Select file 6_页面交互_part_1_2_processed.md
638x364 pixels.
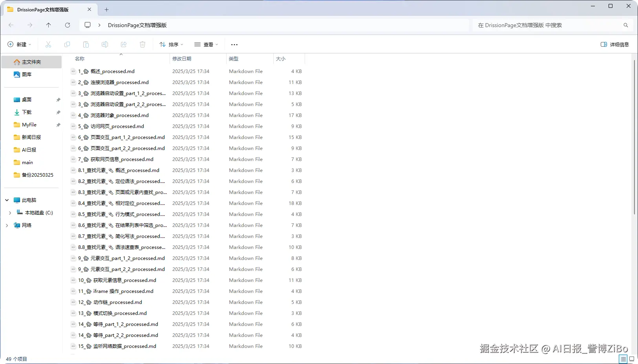pos(188,137)
